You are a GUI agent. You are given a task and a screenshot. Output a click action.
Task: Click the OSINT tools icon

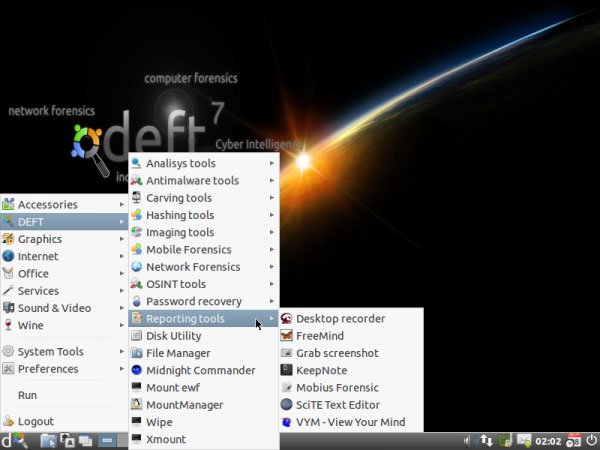(x=136, y=284)
